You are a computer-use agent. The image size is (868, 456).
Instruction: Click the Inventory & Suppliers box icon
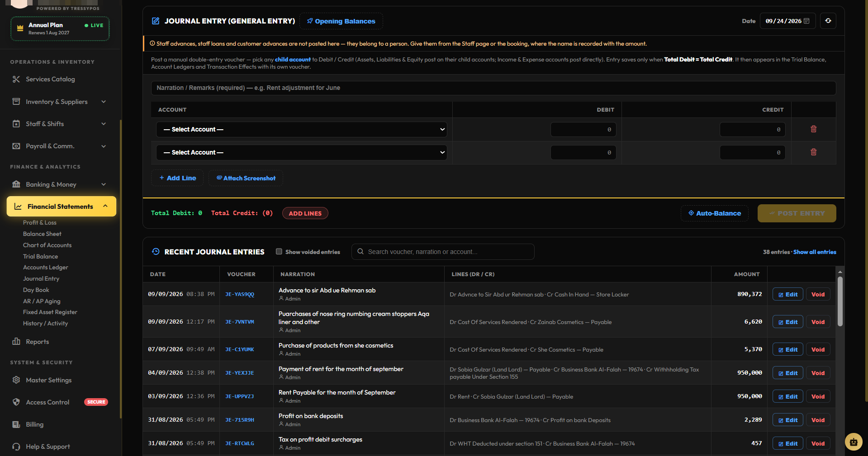click(16, 102)
